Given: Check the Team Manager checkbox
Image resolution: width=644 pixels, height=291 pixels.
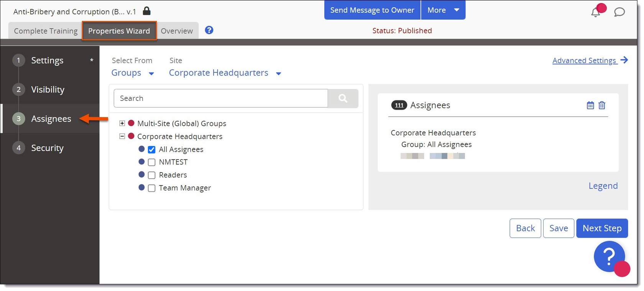Looking at the screenshot, I should point(151,188).
